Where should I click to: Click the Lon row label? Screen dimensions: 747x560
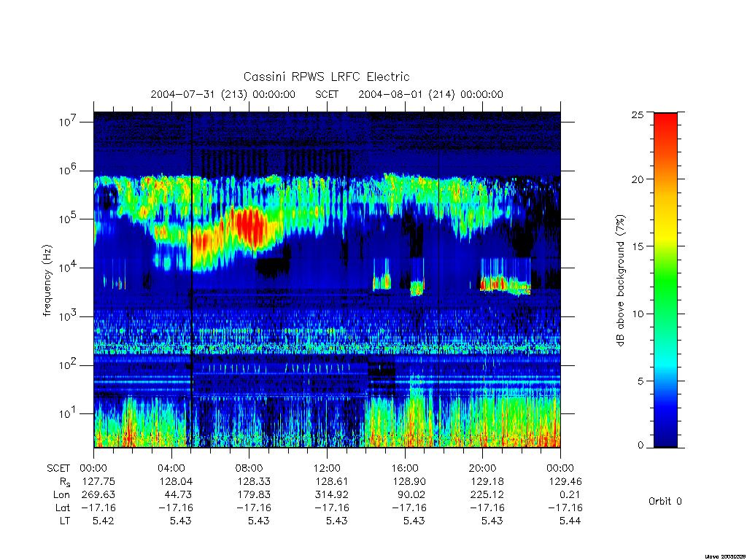coord(61,495)
